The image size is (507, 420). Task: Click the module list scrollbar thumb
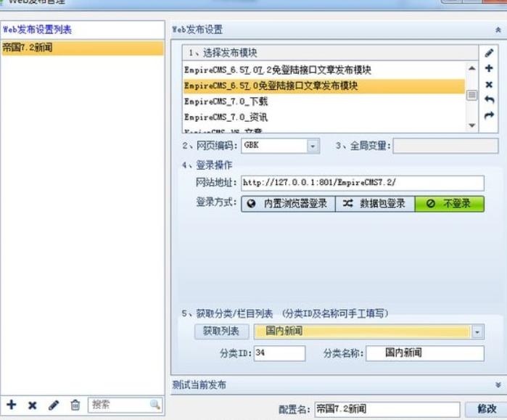click(x=472, y=95)
